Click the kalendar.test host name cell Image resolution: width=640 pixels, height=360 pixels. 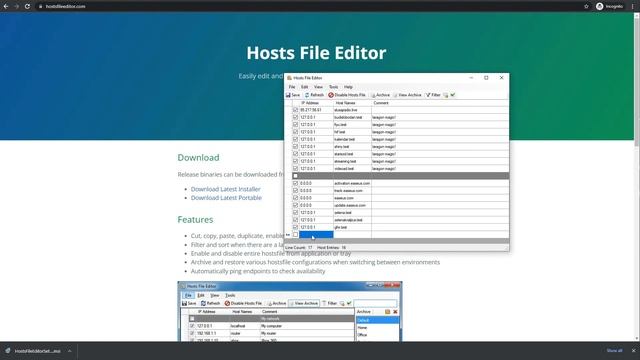coord(352,139)
